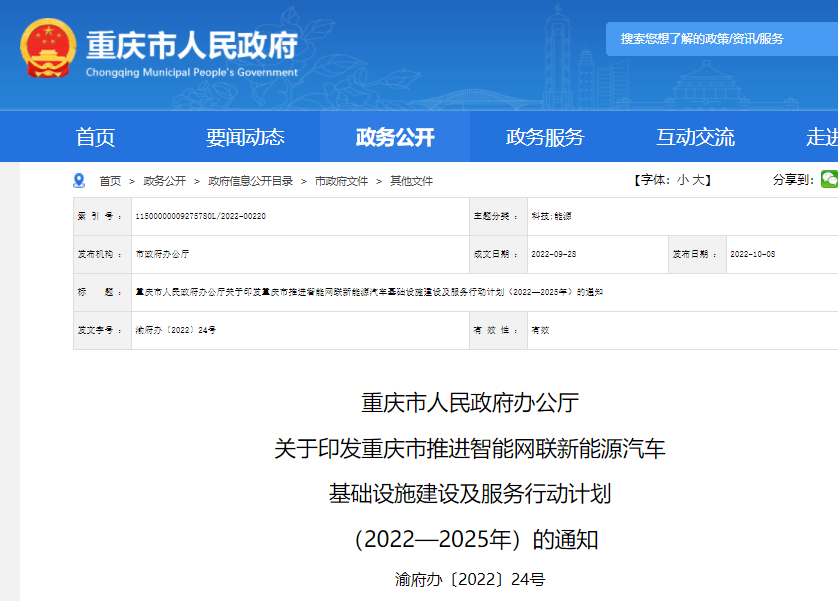Click the location pin icon in breadcrumb
838x601 pixels.
(80, 181)
